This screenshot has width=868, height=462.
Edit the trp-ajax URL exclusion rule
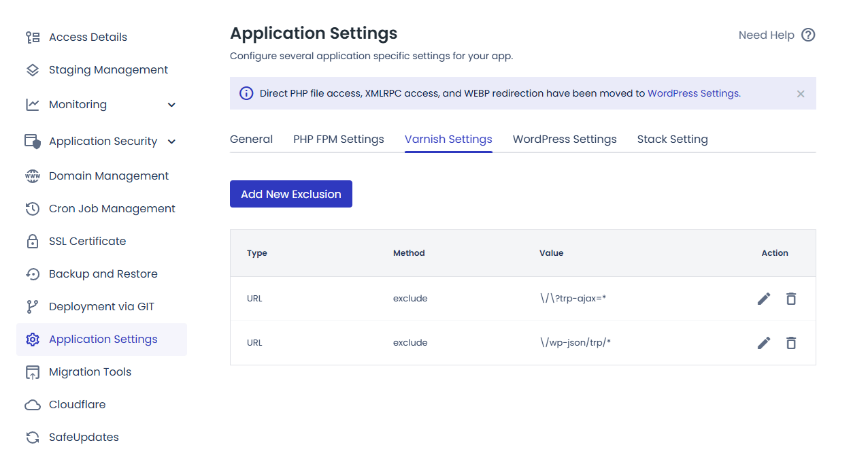tap(764, 299)
